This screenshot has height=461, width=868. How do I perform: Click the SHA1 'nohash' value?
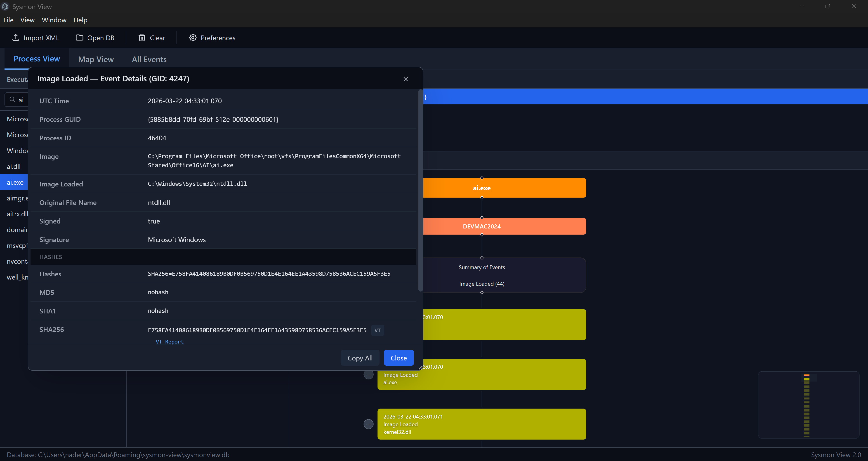coord(158,311)
